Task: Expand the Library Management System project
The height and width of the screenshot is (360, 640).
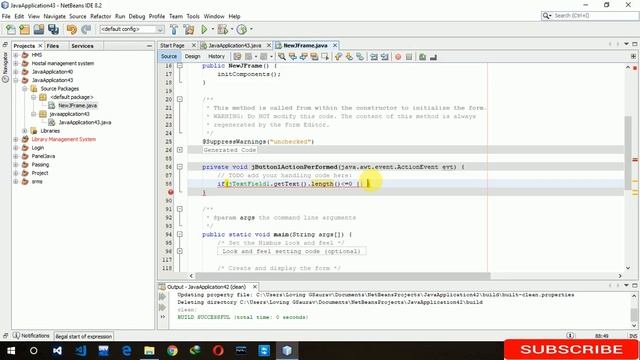Action: point(16,139)
